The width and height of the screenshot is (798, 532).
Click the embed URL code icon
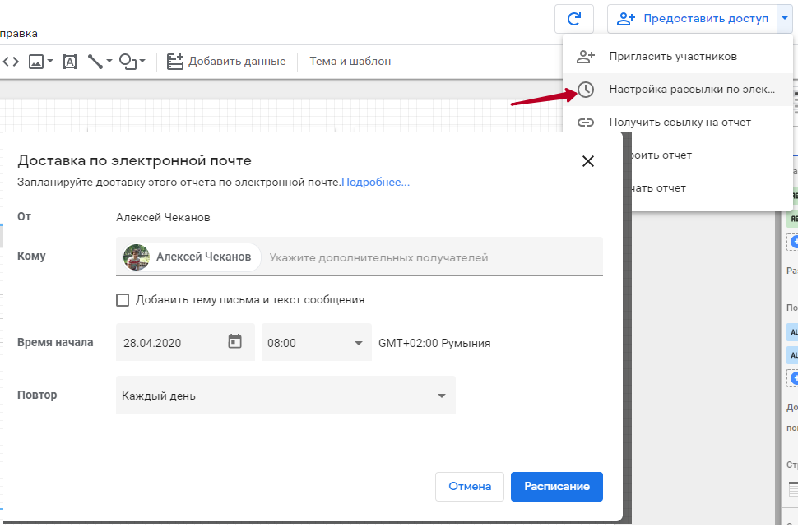[x=11, y=61]
